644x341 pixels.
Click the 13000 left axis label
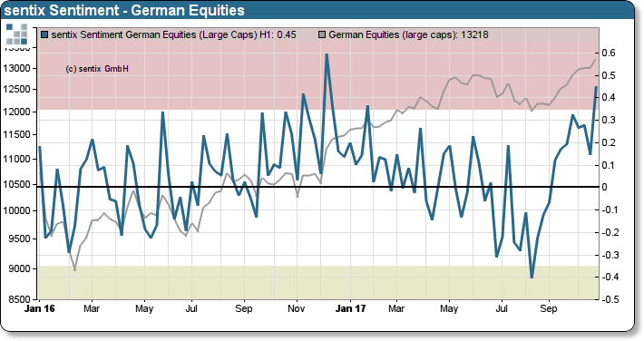tap(17, 68)
